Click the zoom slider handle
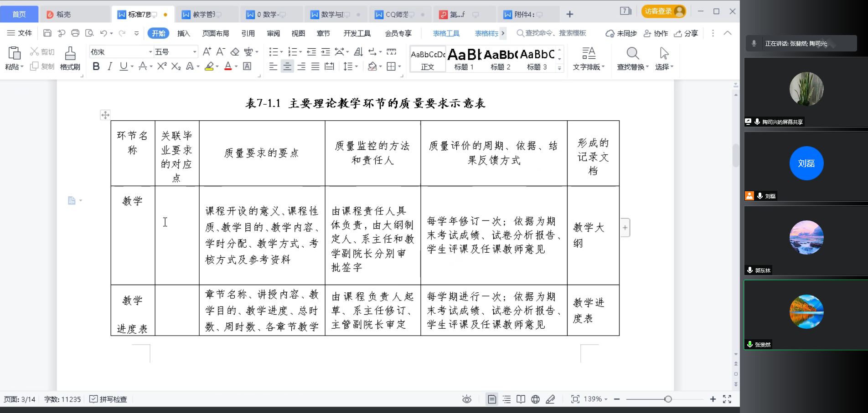 tap(668, 399)
